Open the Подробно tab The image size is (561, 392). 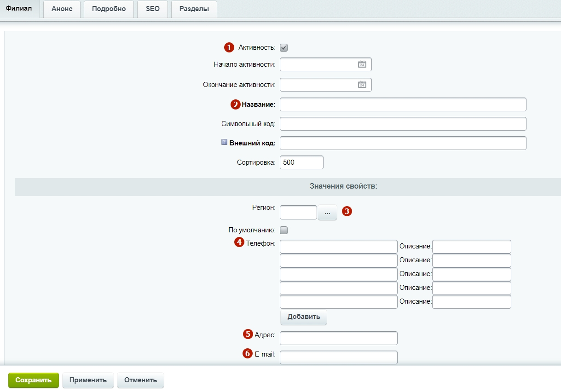click(109, 9)
